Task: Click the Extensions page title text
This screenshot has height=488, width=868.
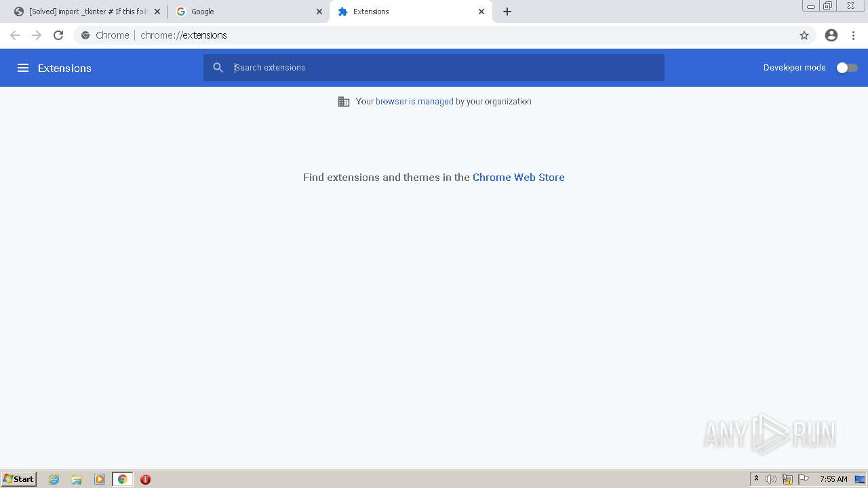Action: tap(64, 68)
